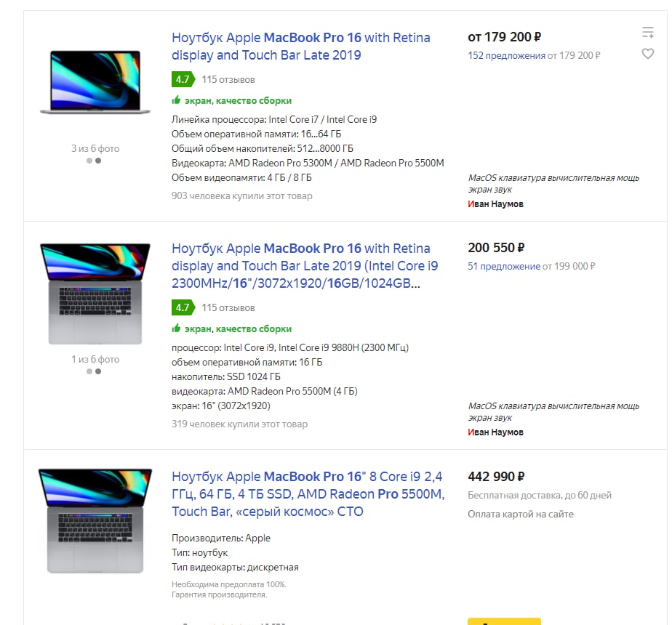
Task: Click the third laptop thumbnail image
Action: coord(95,520)
